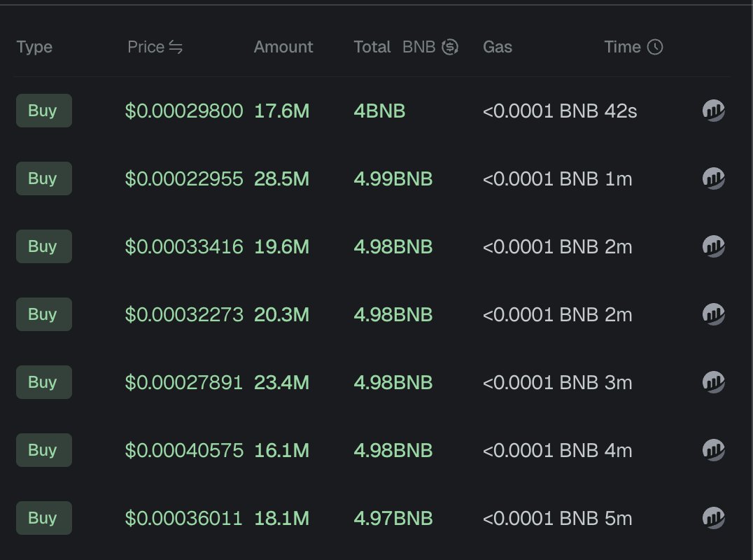Click the Amount column header
The height and width of the screenshot is (560, 753).
coord(283,47)
